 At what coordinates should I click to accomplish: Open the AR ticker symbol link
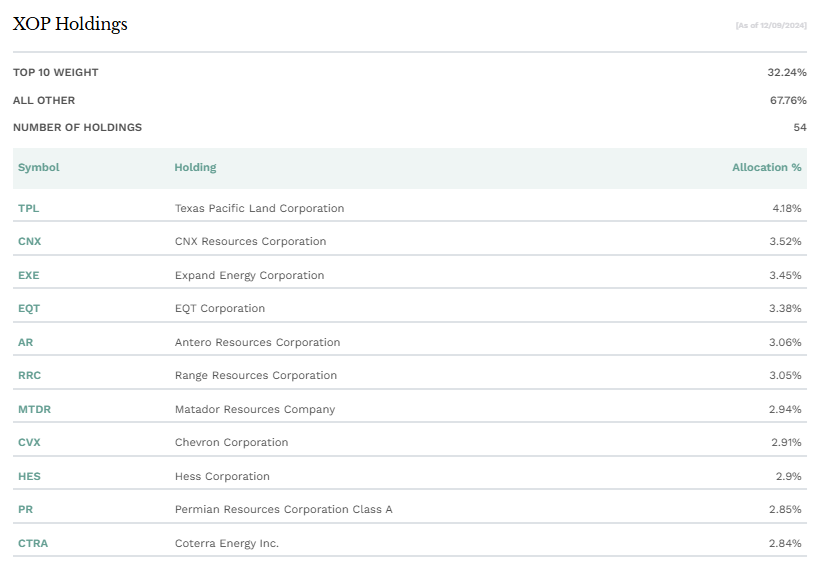pos(25,343)
